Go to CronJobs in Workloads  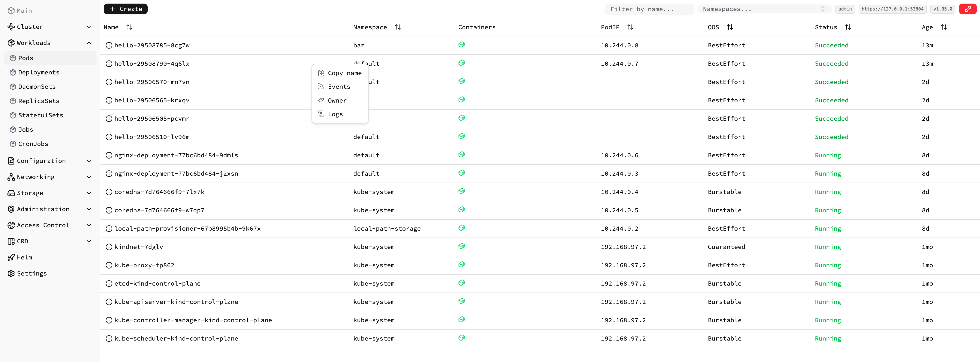(50, 144)
